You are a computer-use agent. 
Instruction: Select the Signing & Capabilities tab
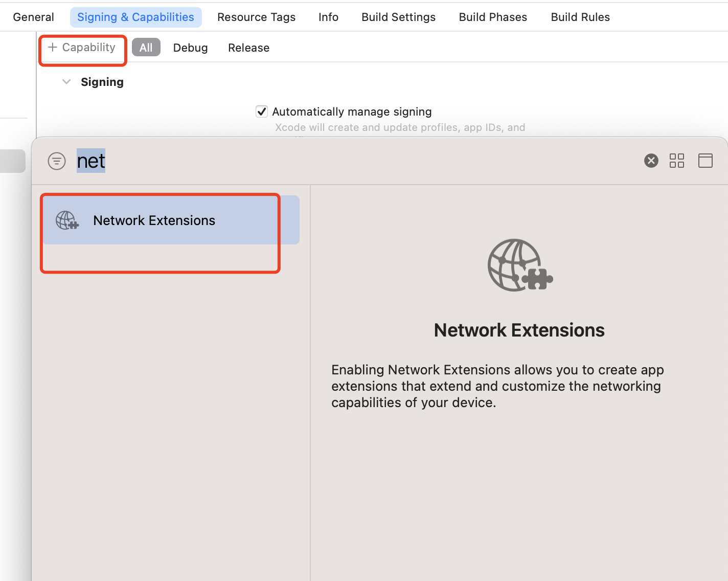pyautogui.click(x=135, y=17)
